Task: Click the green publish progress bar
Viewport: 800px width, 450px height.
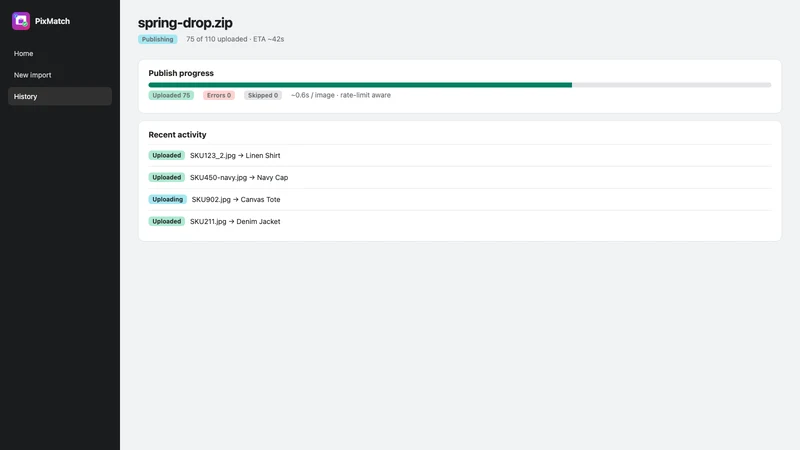Action: tap(460, 85)
